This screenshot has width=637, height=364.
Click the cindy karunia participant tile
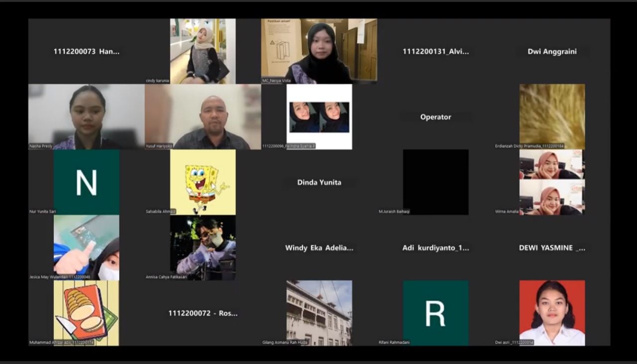tap(203, 51)
